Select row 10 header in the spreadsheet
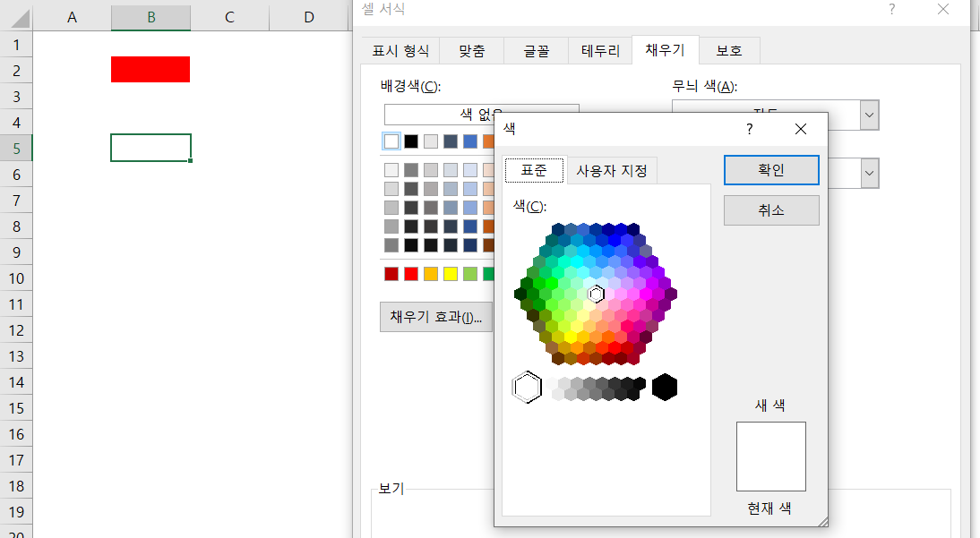 (x=15, y=278)
